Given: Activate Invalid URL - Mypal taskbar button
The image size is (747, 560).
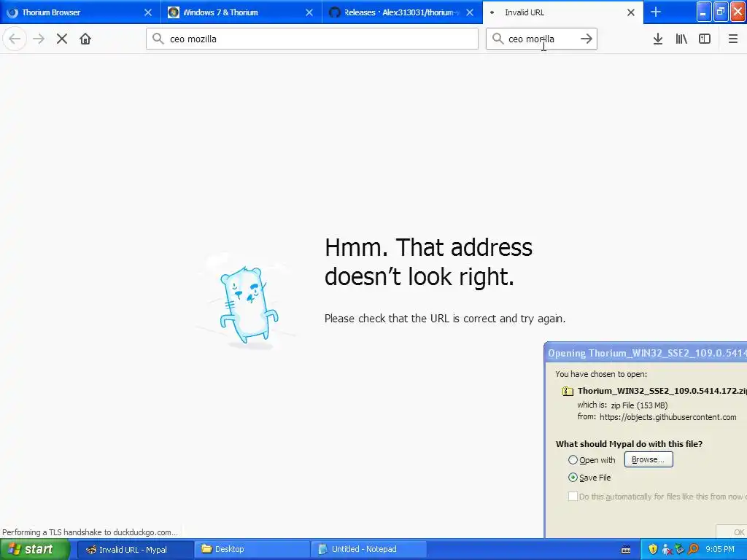Looking at the screenshot, I should coord(134,550).
